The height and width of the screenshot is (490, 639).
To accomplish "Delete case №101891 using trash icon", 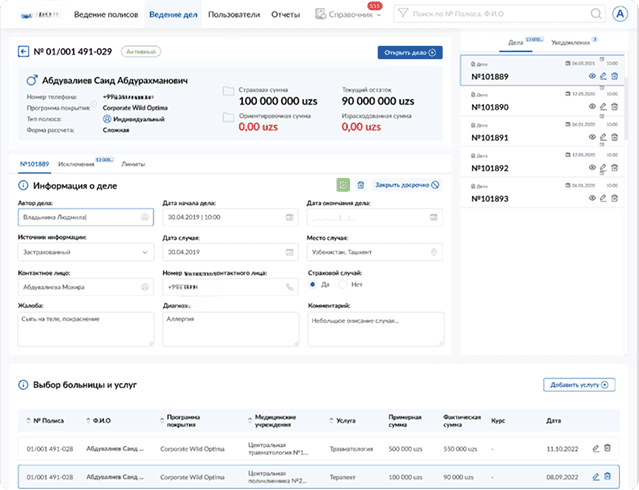I will (x=615, y=137).
